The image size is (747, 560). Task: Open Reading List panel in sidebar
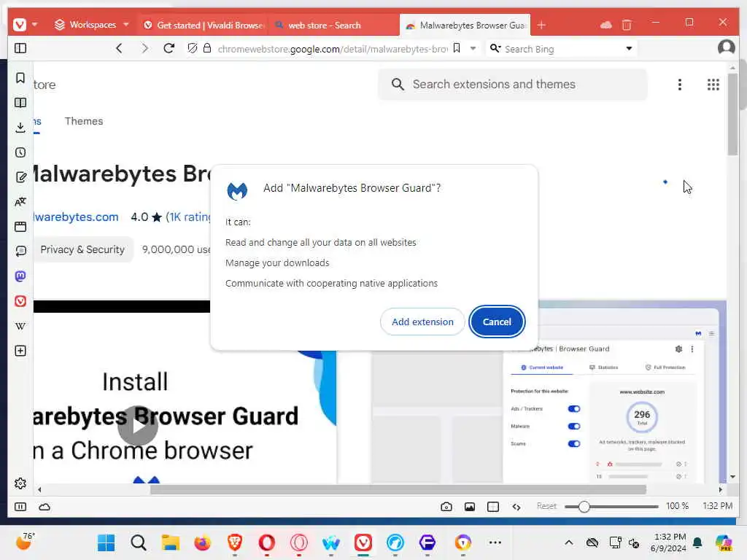[x=20, y=103]
